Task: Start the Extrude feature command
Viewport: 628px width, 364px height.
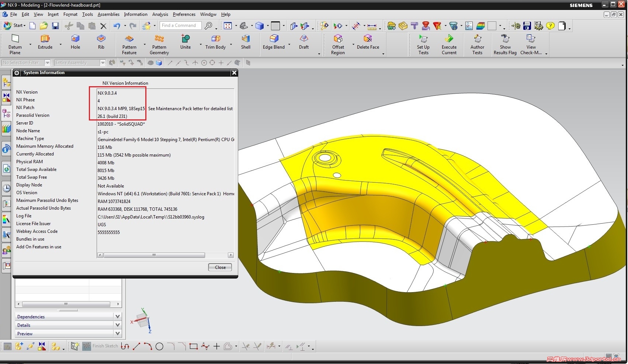Action: pyautogui.click(x=45, y=42)
